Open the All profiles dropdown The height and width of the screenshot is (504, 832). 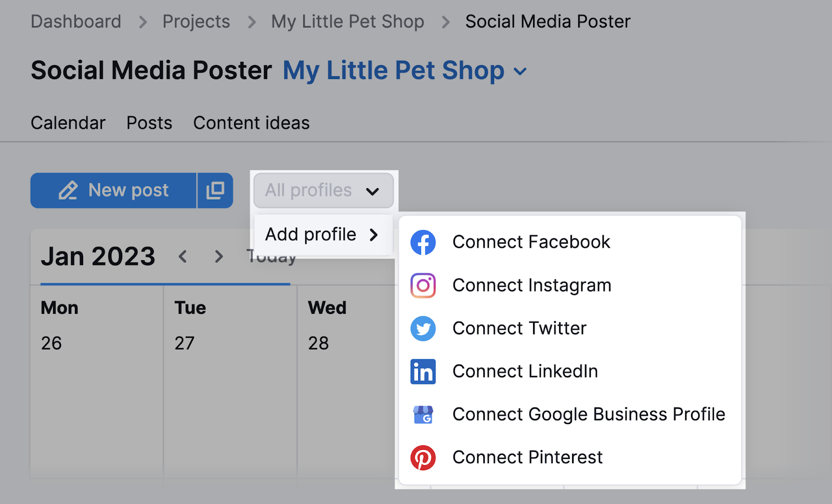(323, 191)
